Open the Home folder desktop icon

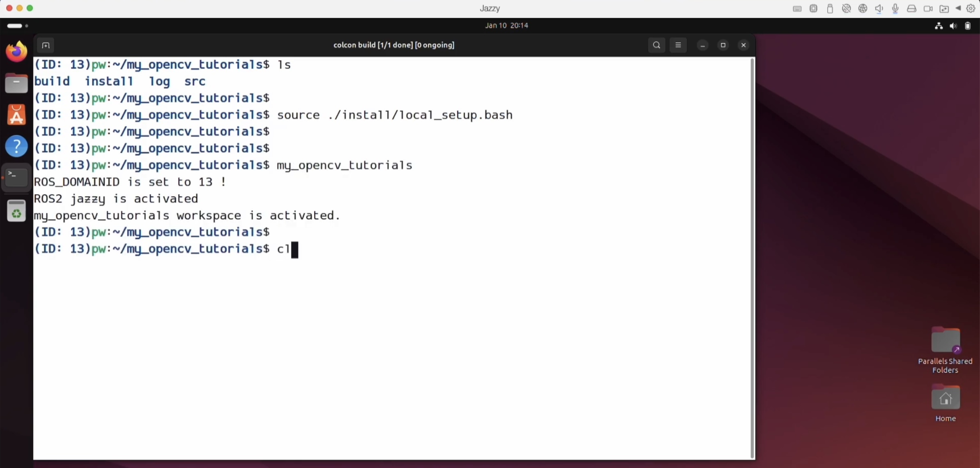(x=945, y=398)
